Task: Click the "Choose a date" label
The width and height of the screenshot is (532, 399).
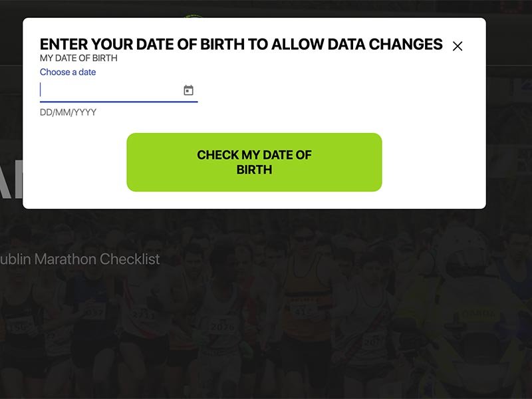Action: 68,72
